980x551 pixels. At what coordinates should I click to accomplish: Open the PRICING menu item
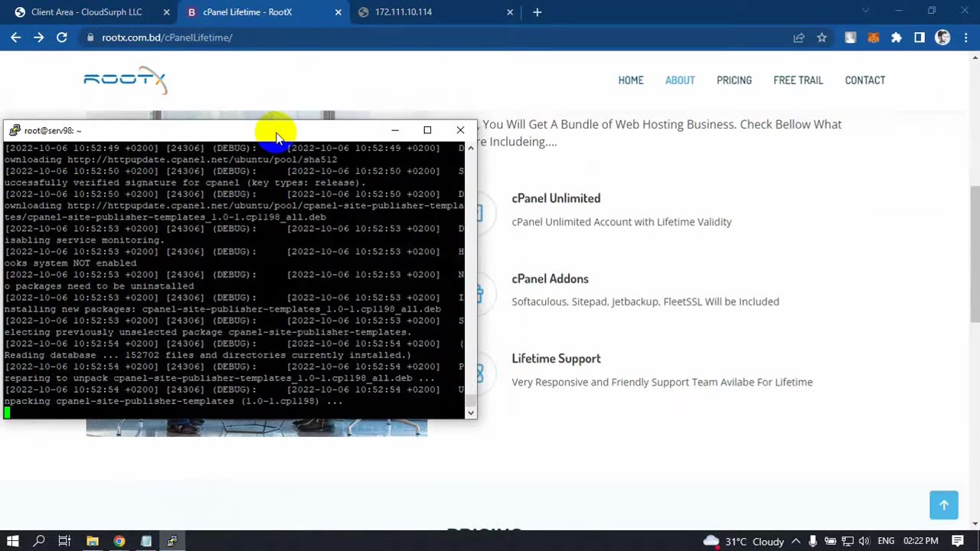(x=734, y=80)
